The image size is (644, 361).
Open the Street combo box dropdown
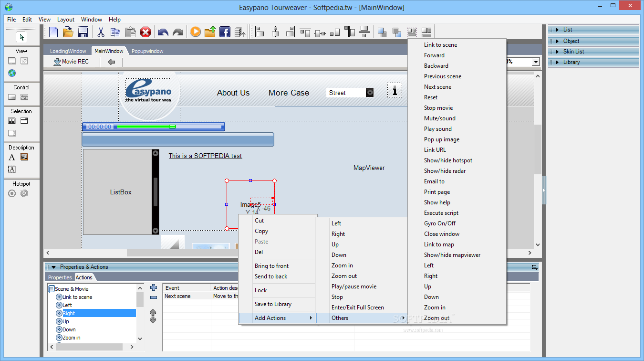click(x=370, y=93)
